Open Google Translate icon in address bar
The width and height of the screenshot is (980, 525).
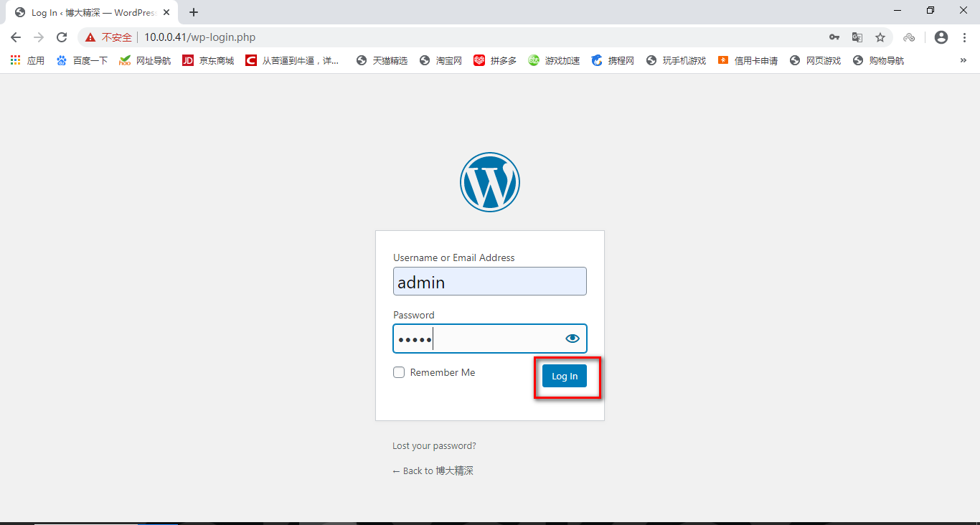pos(857,37)
